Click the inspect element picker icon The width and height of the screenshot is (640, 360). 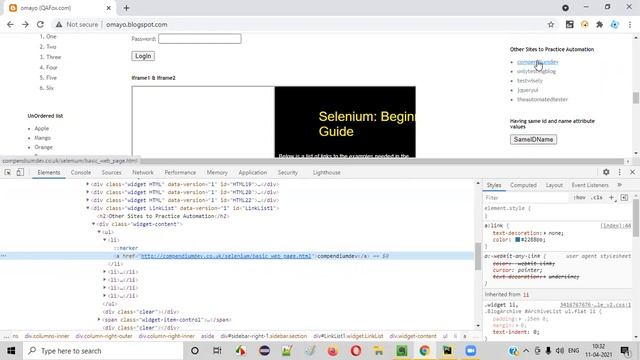tap(8, 173)
